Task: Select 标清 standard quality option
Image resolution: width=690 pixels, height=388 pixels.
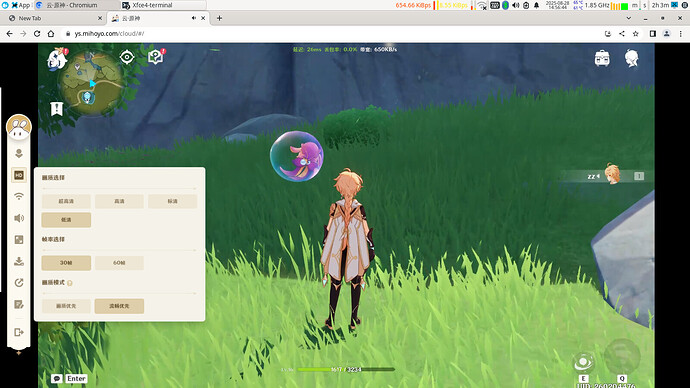Action: click(x=172, y=201)
